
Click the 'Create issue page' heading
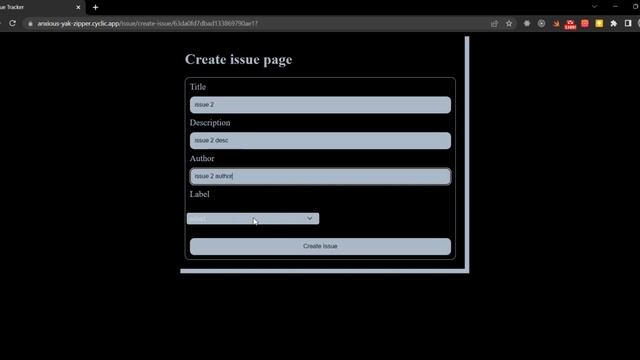239,60
